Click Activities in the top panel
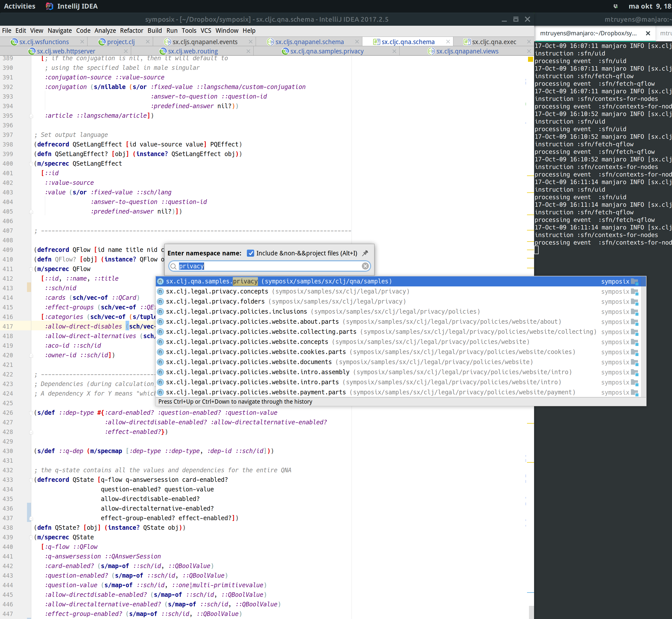Screen dimensions: 672x619 tap(19, 6)
